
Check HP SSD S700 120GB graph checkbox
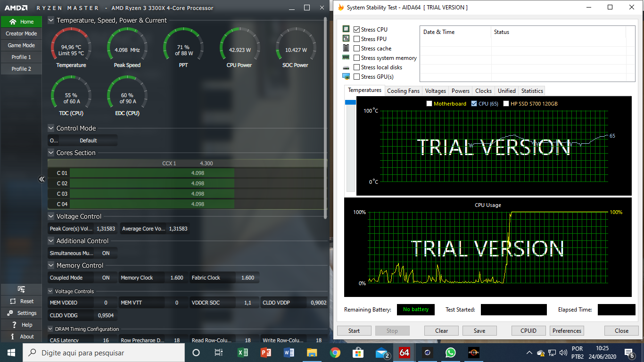(506, 103)
